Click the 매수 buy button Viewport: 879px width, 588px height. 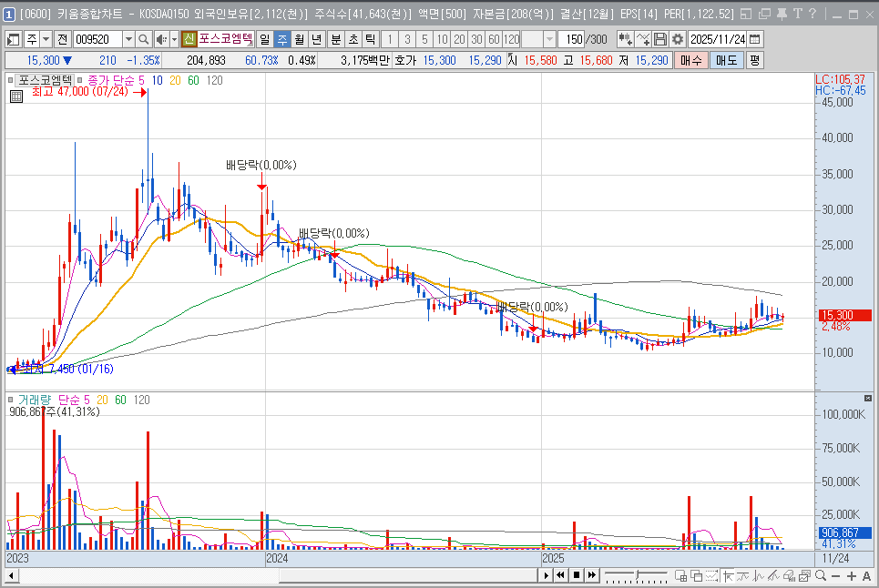[690, 60]
